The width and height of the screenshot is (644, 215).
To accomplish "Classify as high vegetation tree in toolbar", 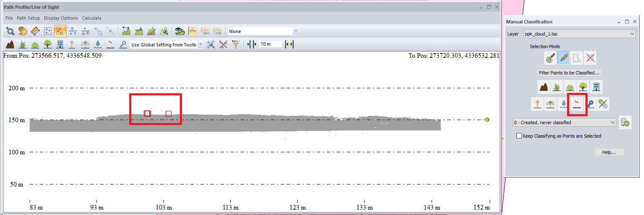I will pyautogui.click(x=48, y=44).
